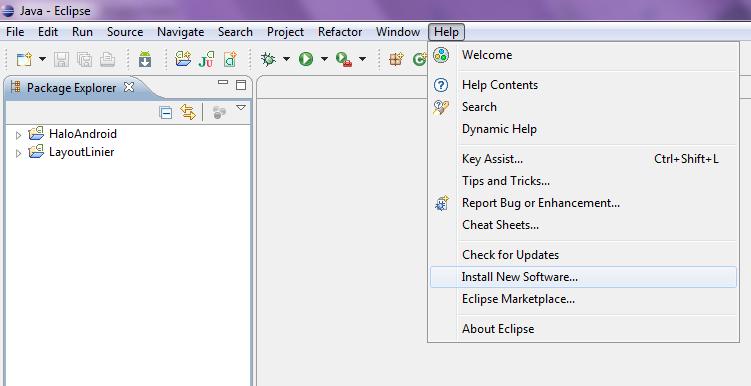Open the New wizard dropdown arrow
This screenshot has width=751, height=386.
[42, 59]
